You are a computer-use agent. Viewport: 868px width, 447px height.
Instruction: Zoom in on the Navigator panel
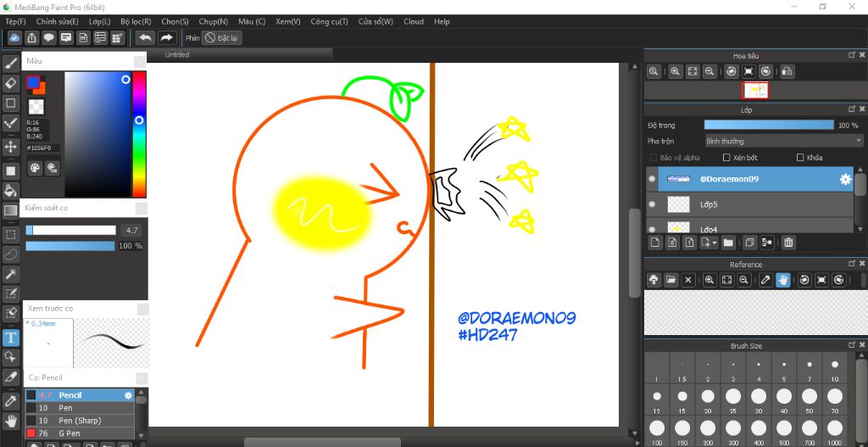[675, 71]
